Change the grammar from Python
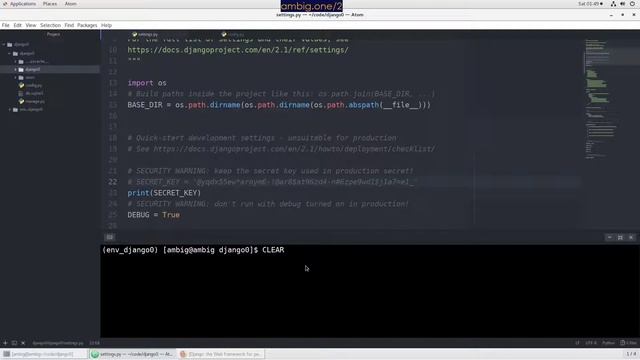640x360 pixels. click(x=608, y=343)
